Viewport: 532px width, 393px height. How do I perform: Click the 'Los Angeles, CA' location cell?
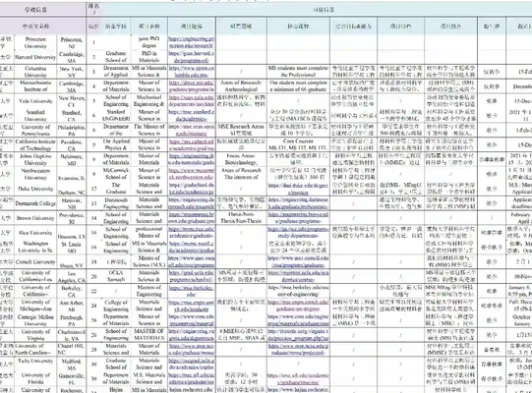(x=72, y=276)
